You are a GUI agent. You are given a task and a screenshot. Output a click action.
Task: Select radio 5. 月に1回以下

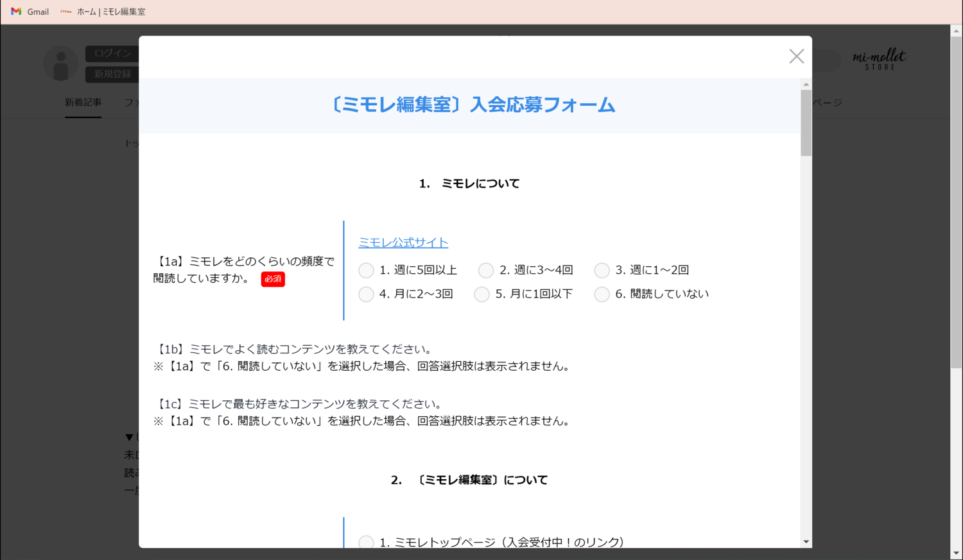pos(481,294)
